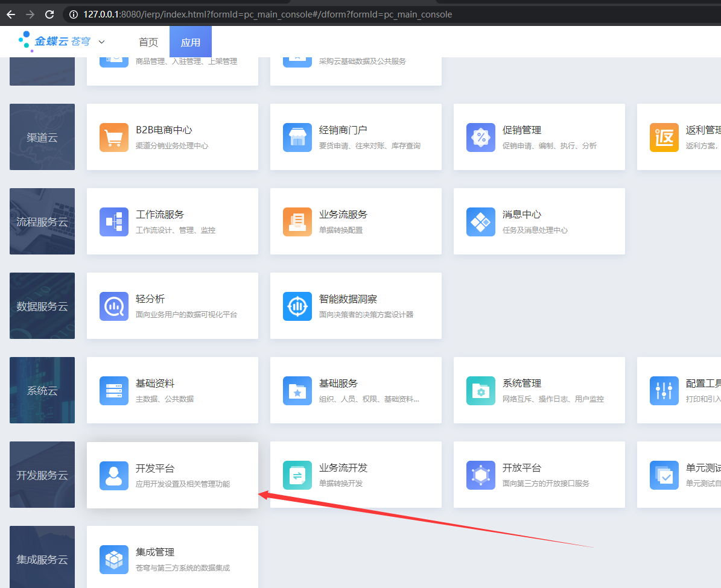Select the 数据服务云 category tile
The height and width of the screenshot is (588, 721).
tap(42, 306)
